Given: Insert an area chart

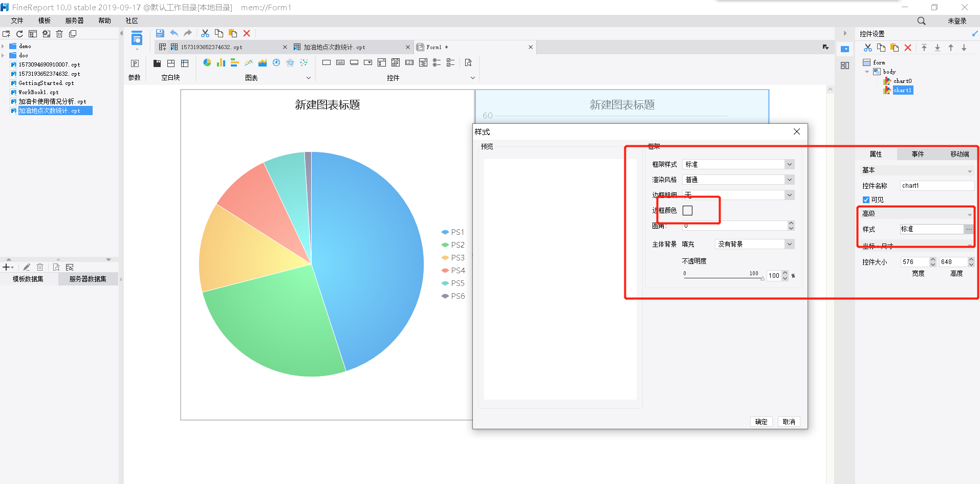Looking at the screenshot, I should pos(263,62).
